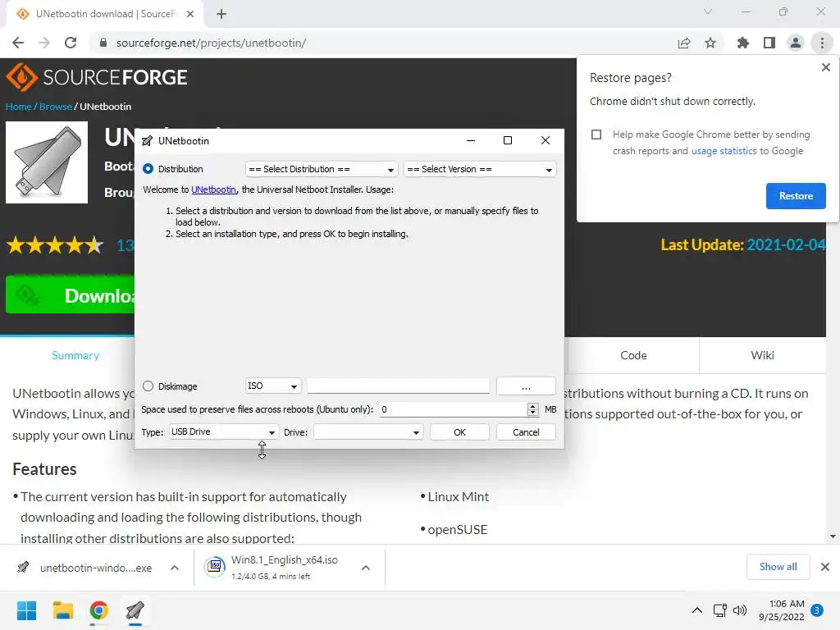Click the page scrollbar down arrow

pyautogui.click(x=833, y=536)
